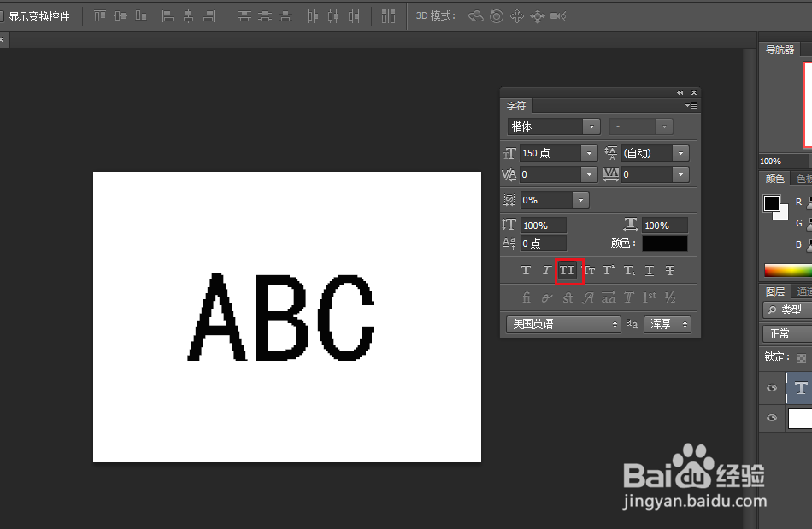Image resolution: width=812 pixels, height=529 pixels.
Task: Click the auto-align layers icon
Action: pyautogui.click(x=388, y=16)
